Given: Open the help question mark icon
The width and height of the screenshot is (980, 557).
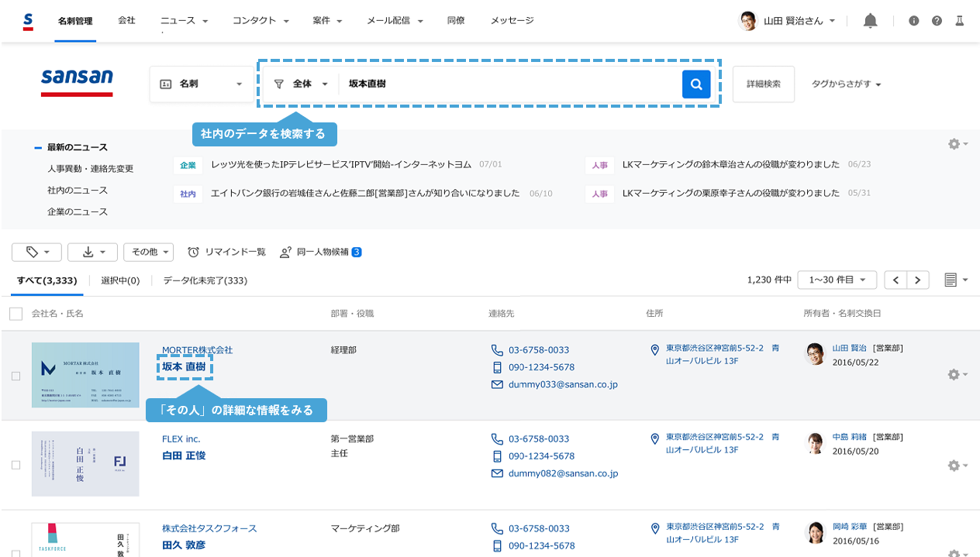Looking at the screenshot, I should [937, 21].
